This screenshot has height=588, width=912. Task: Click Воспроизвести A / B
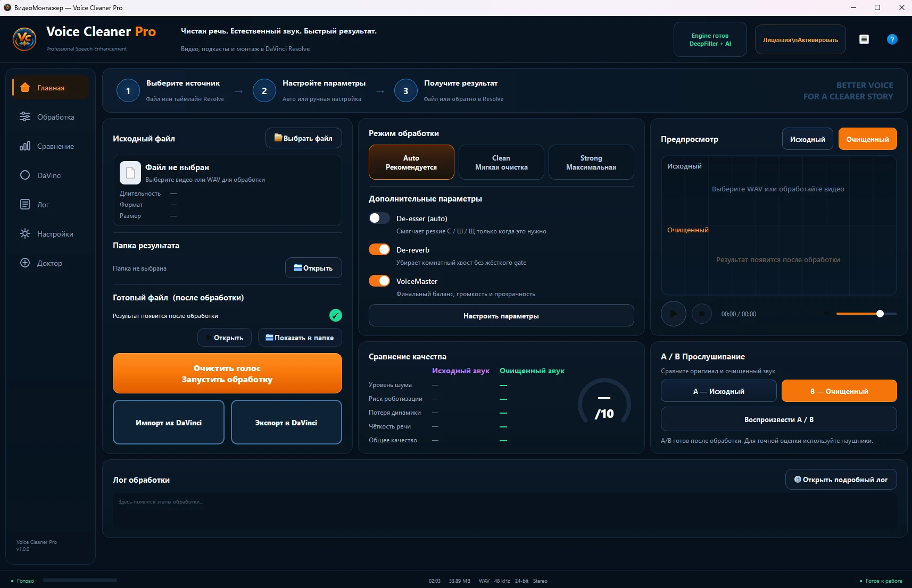click(x=779, y=419)
